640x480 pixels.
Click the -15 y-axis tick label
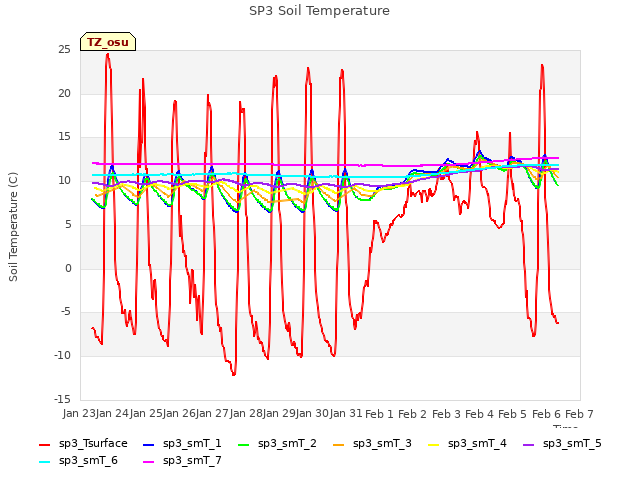click(62, 399)
